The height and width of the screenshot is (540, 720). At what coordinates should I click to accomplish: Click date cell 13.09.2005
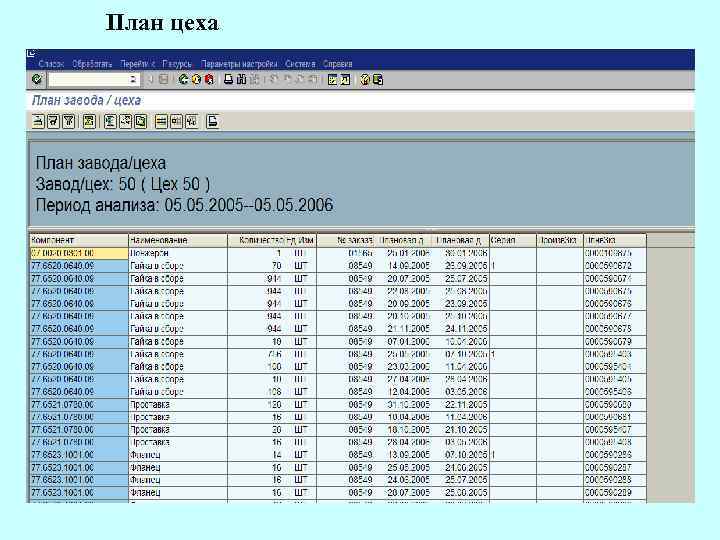point(403,455)
